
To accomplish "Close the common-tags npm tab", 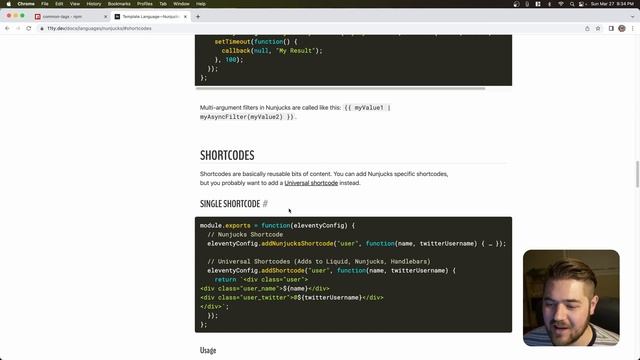I will coord(105,17).
